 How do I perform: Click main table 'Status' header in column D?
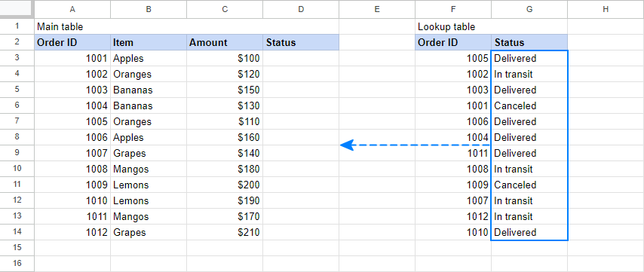click(x=301, y=42)
